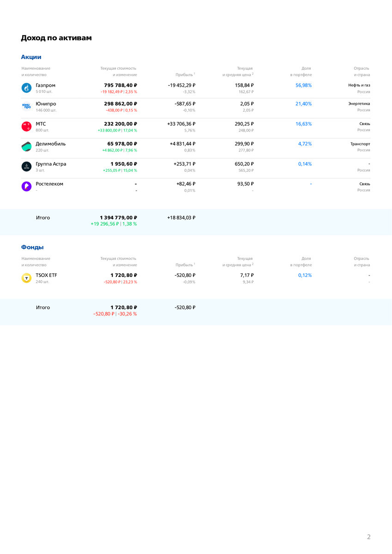This screenshot has width=392, height=554.
Task: Click МТС current price 290,25 ₽
Action: [244, 124]
